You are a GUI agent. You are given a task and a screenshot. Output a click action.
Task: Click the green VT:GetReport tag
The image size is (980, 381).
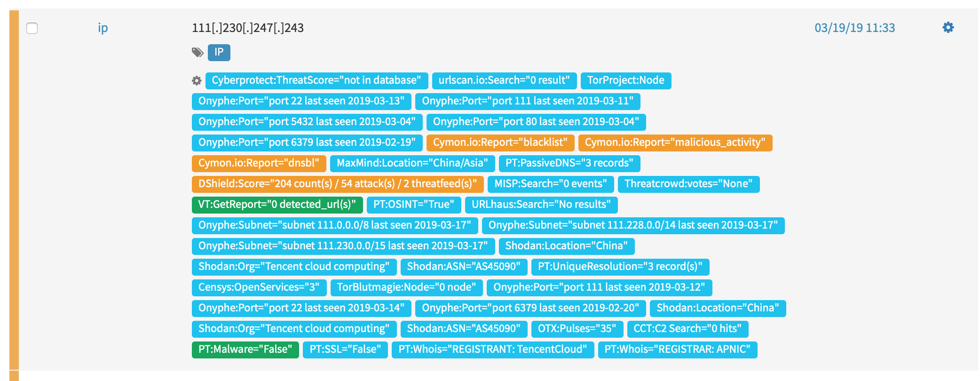pyautogui.click(x=277, y=205)
